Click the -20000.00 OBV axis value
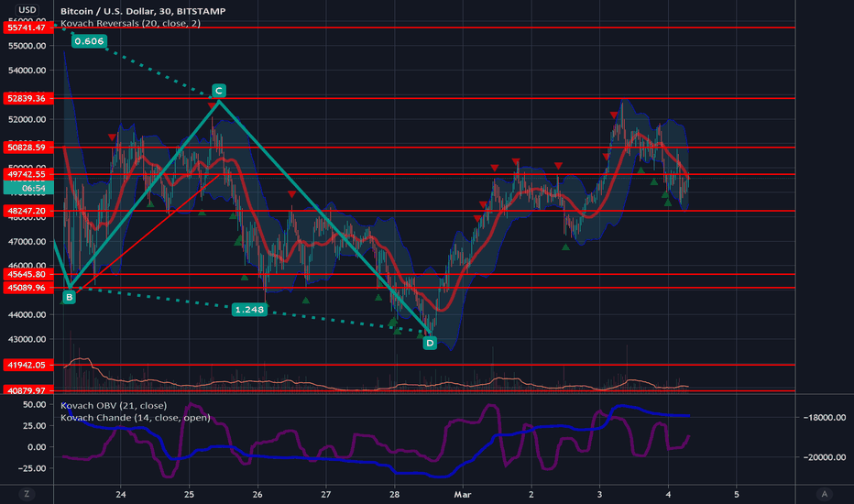Viewport: 854px width, 504px height. click(x=824, y=457)
